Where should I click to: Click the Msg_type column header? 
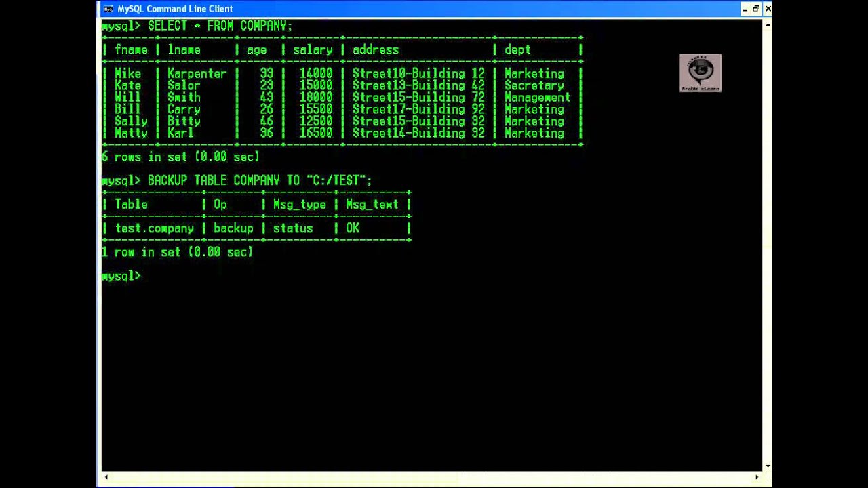(x=300, y=204)
